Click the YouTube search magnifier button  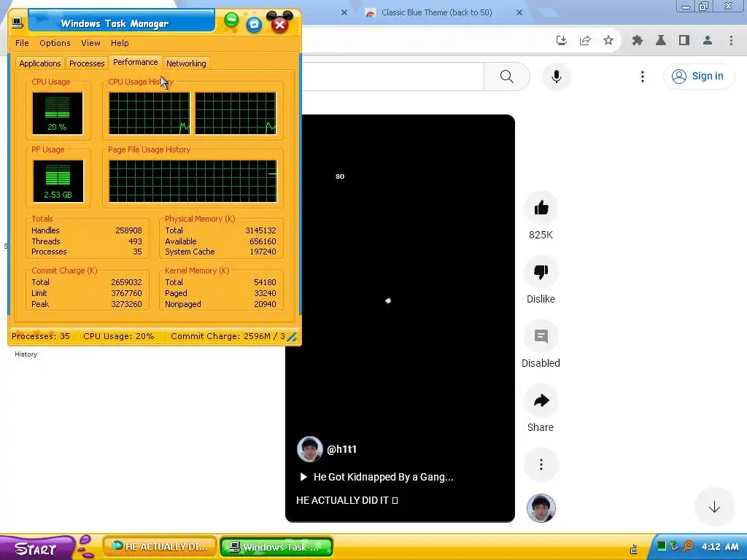tap(507, 76)
